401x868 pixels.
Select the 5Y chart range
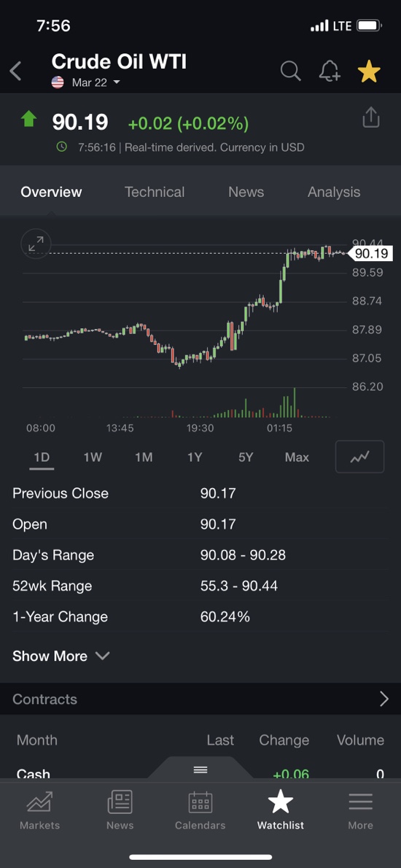tap(246, 457)
